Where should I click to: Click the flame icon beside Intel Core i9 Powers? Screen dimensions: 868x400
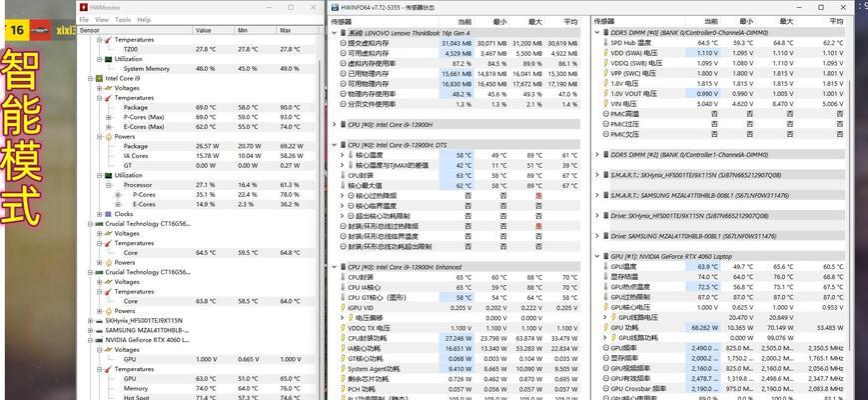click(x=108, y=137)
